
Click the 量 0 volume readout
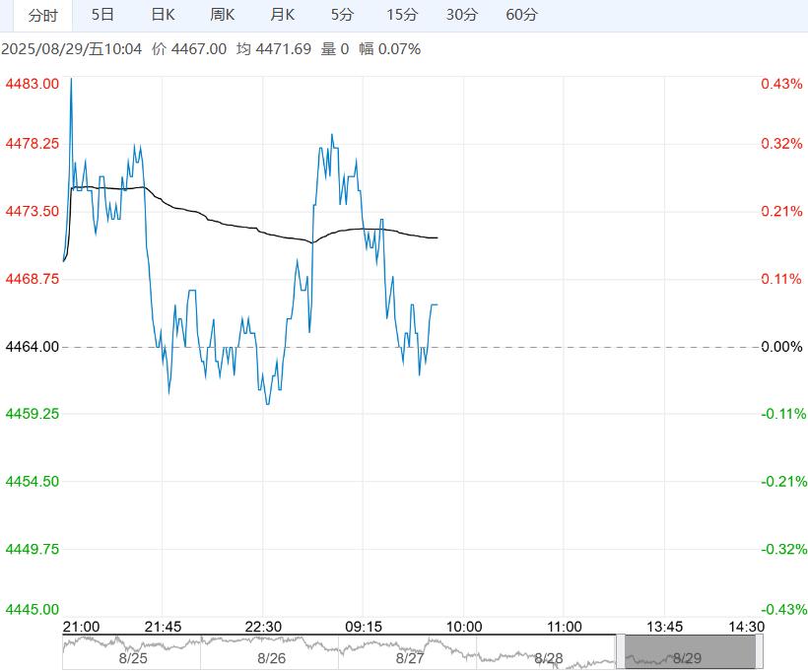[x=335, y=49]
